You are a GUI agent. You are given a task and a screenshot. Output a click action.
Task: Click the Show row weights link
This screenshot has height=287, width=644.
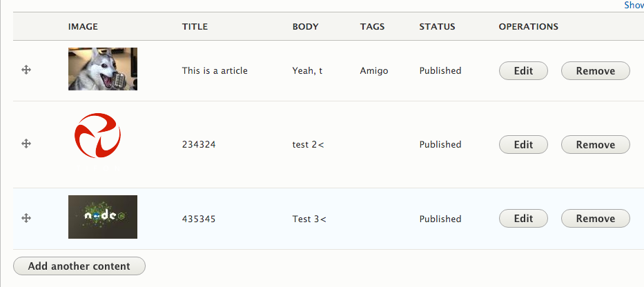click(x=634, y=5)
